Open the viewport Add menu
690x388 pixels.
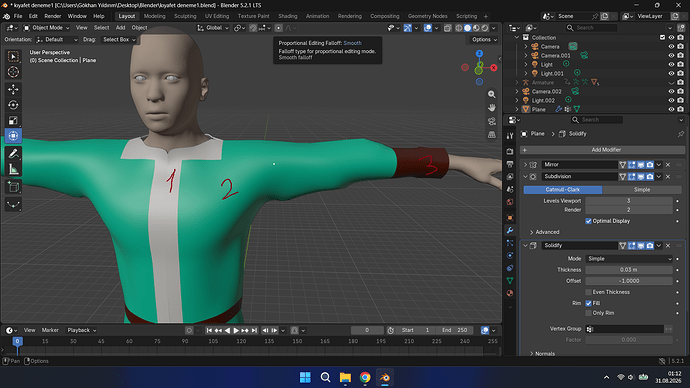tap(120, 28)
